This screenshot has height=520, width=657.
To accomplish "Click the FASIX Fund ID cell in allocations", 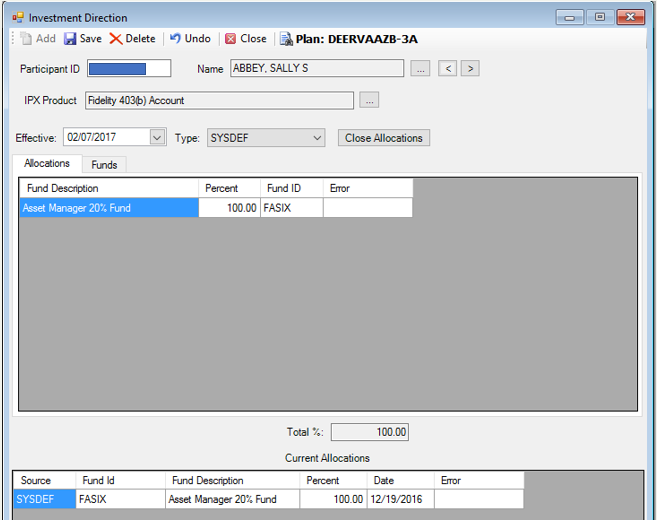I will click(x=292, y=208).
